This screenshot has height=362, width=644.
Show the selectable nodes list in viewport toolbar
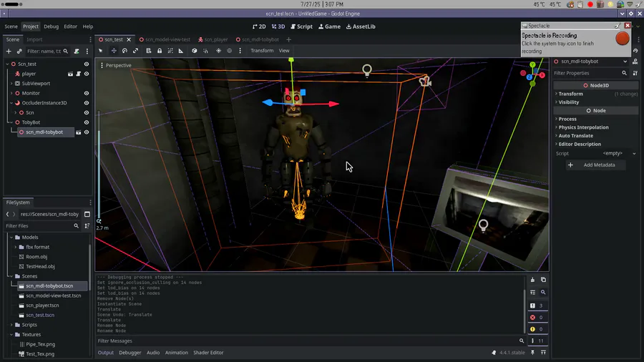(149, 51)
